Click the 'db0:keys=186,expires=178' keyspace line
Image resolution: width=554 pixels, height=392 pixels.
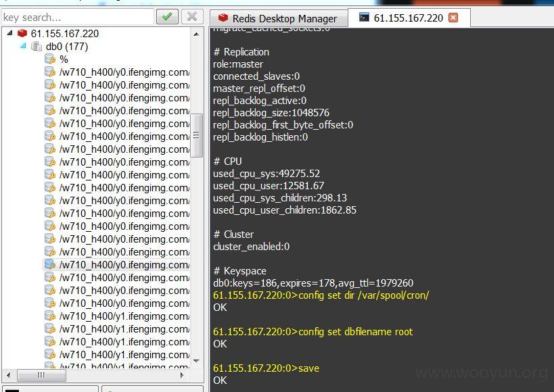pos(313,283)
